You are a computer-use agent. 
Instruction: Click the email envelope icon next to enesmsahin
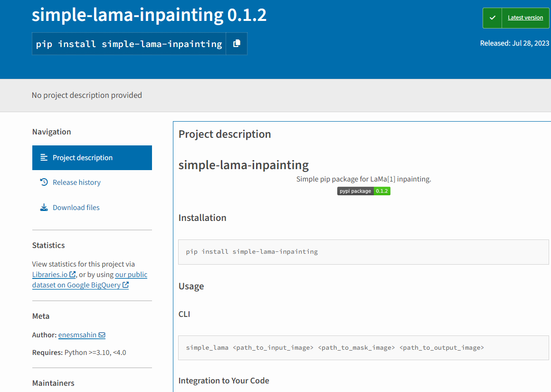(102, 335)
